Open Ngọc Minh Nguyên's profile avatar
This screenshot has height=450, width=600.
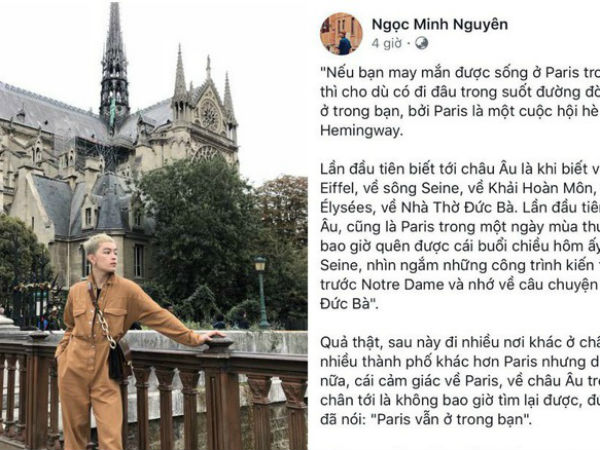341,34
